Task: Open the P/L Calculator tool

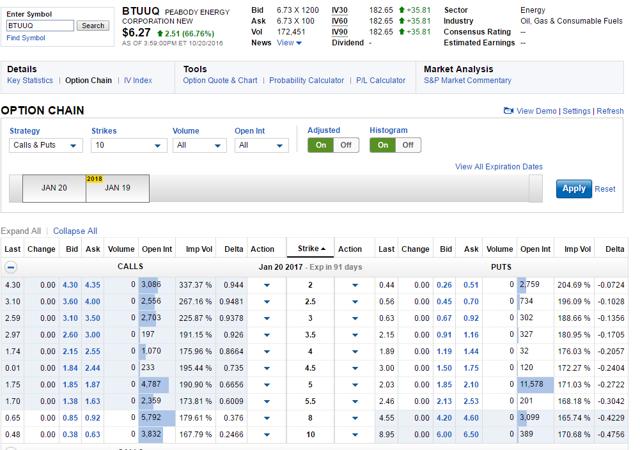Action: 381,80
